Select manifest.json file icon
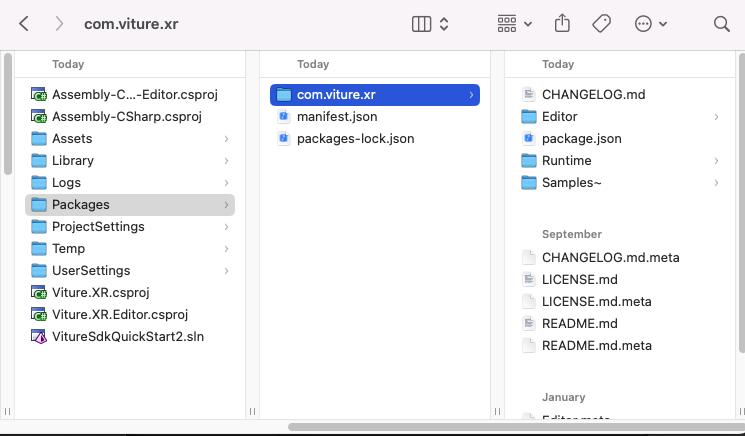 coord(284,116)
